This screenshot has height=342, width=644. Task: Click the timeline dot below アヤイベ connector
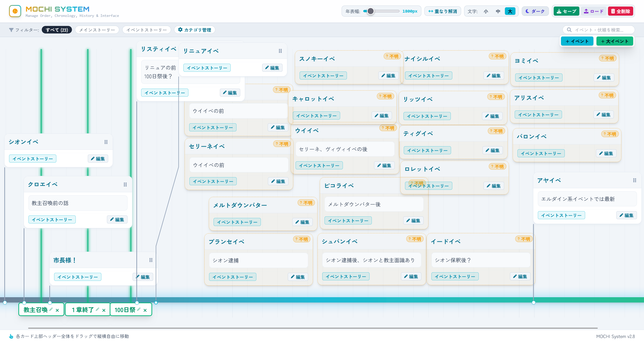534,302
